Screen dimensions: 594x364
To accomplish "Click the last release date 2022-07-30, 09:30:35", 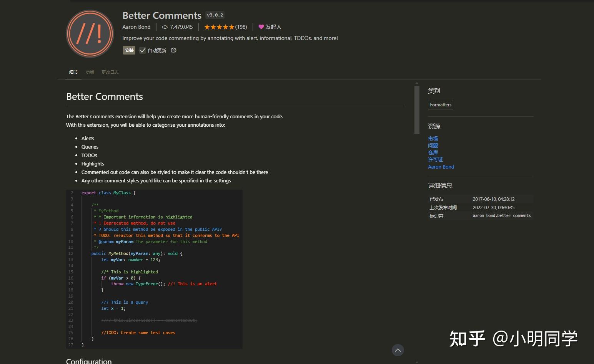I will click(x=494, y=207).
